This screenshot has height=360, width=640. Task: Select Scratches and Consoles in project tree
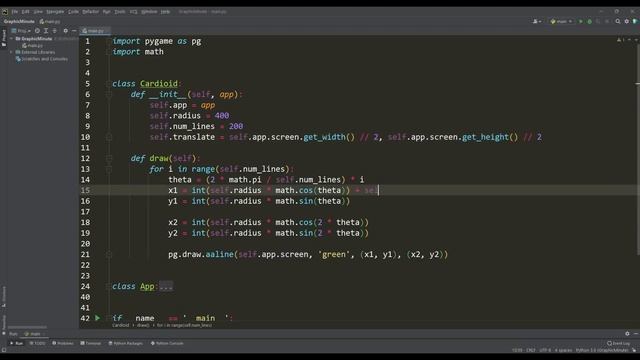pos(42,59)
